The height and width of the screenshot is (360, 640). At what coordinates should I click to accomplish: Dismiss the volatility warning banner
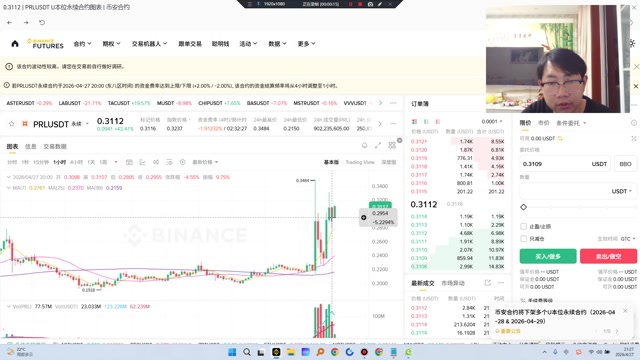click(636, 66)
